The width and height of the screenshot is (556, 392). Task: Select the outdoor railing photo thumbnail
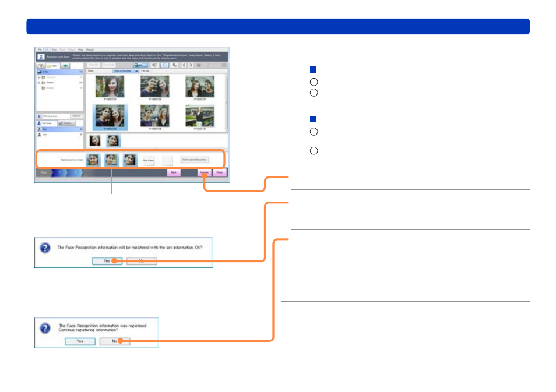[200, 116]
